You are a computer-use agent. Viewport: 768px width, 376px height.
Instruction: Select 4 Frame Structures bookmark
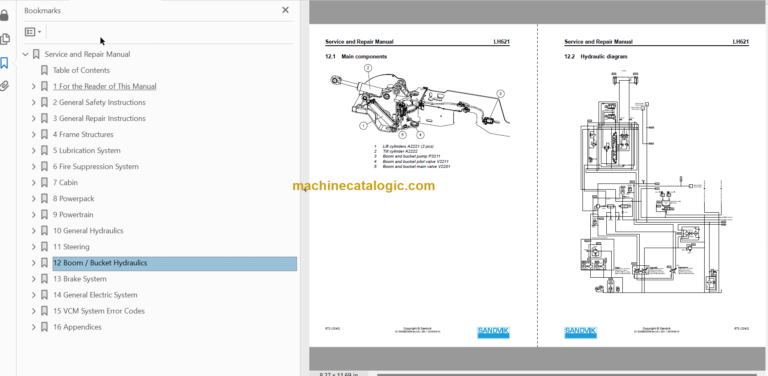[83, 134]
